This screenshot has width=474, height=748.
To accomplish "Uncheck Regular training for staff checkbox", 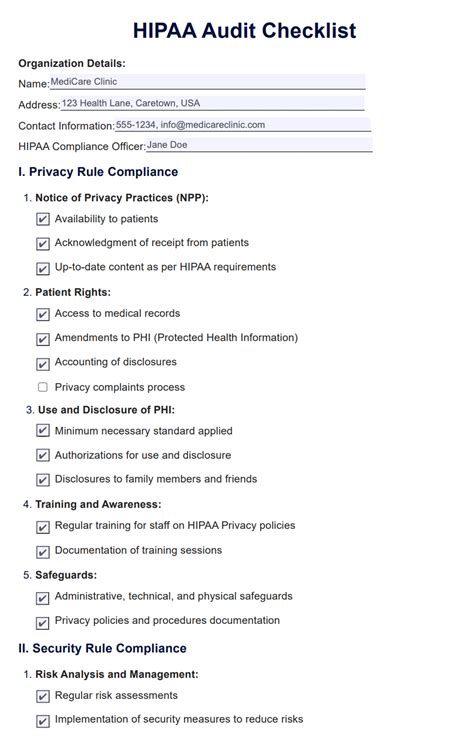I will (x=43, y=527).
